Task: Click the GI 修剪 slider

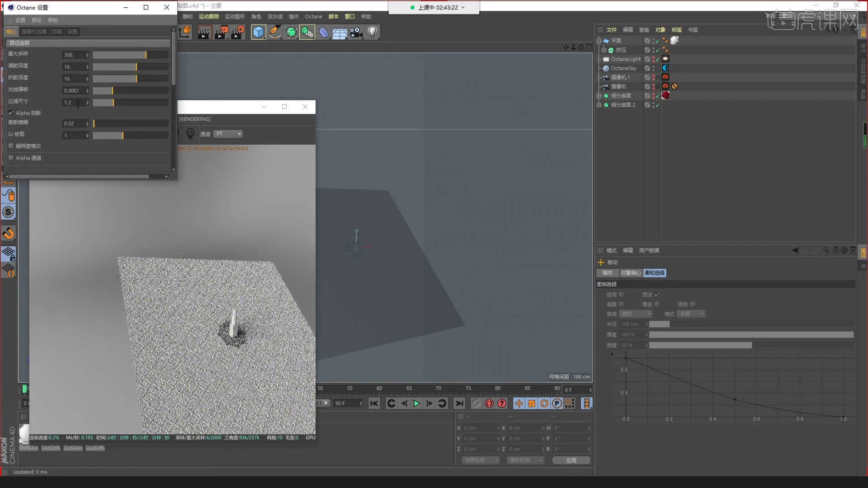Action: click(131, 136)
